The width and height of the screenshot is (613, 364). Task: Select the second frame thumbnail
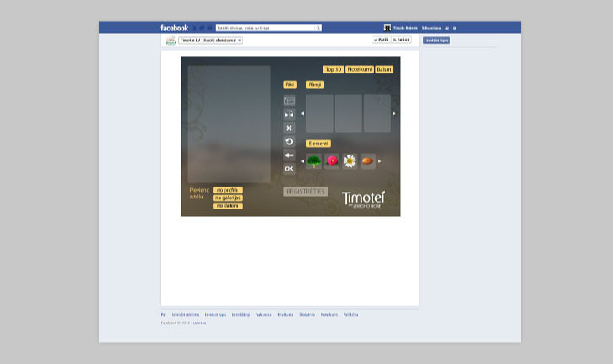[349, 113]
